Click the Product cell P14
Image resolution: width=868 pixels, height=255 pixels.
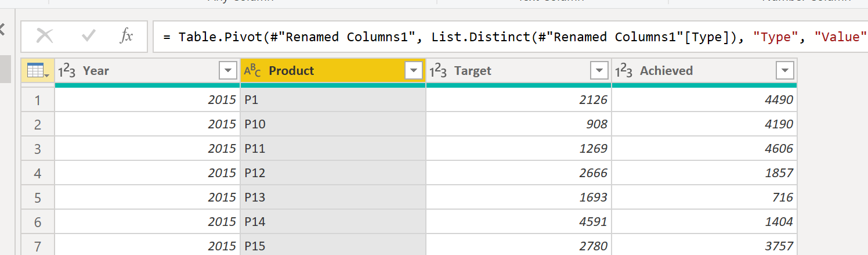[333, 222]
